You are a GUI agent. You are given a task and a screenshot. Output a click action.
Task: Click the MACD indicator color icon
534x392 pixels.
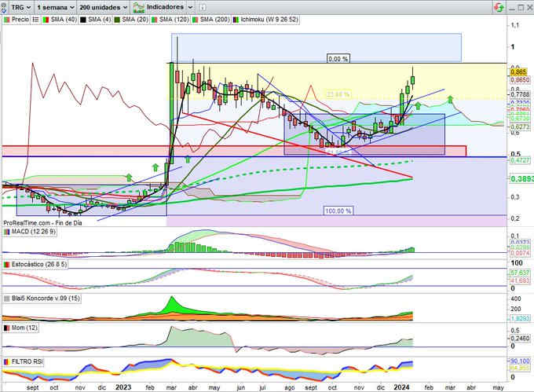click(6, 232)
